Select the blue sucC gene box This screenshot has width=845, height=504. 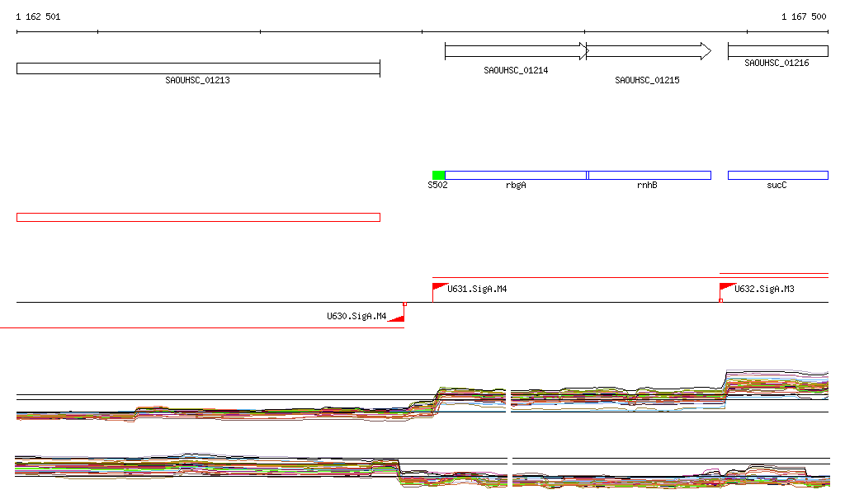(778, 175)
